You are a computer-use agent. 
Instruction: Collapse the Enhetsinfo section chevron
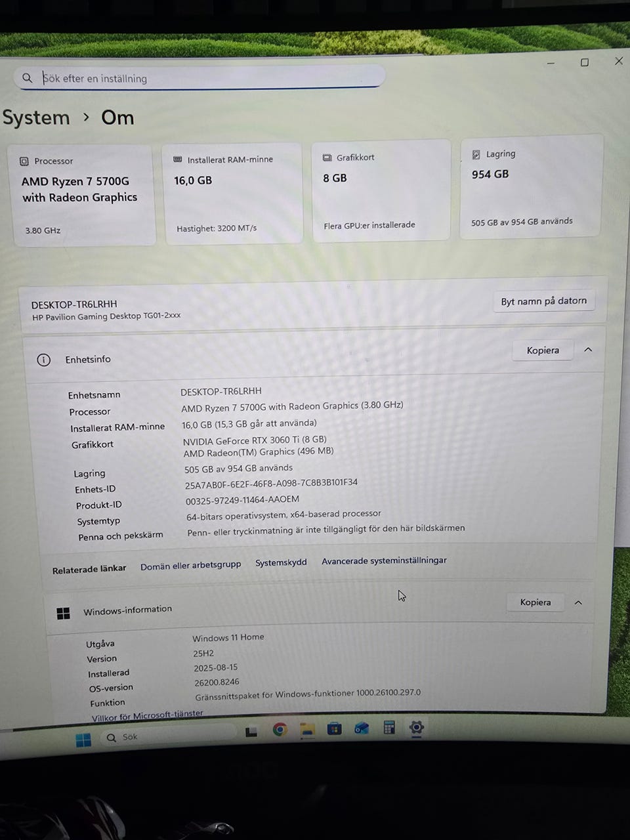[588, 350]
